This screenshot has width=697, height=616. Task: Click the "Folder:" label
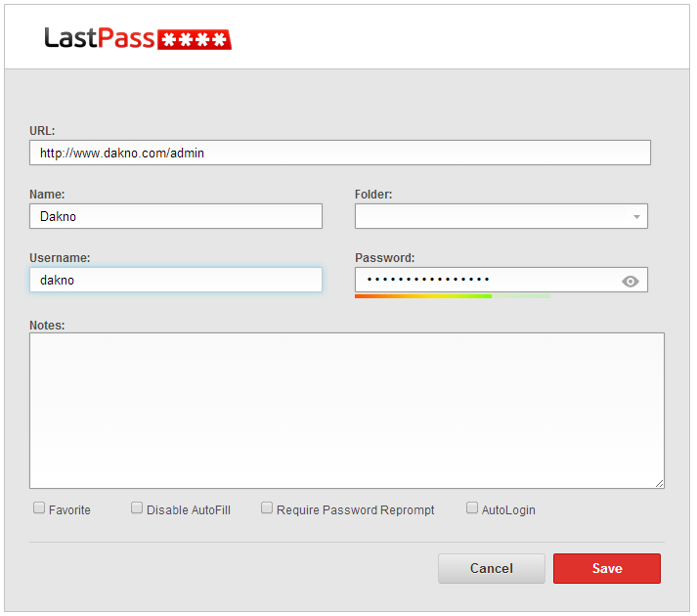pyautogui.click(x=373, y=195)
